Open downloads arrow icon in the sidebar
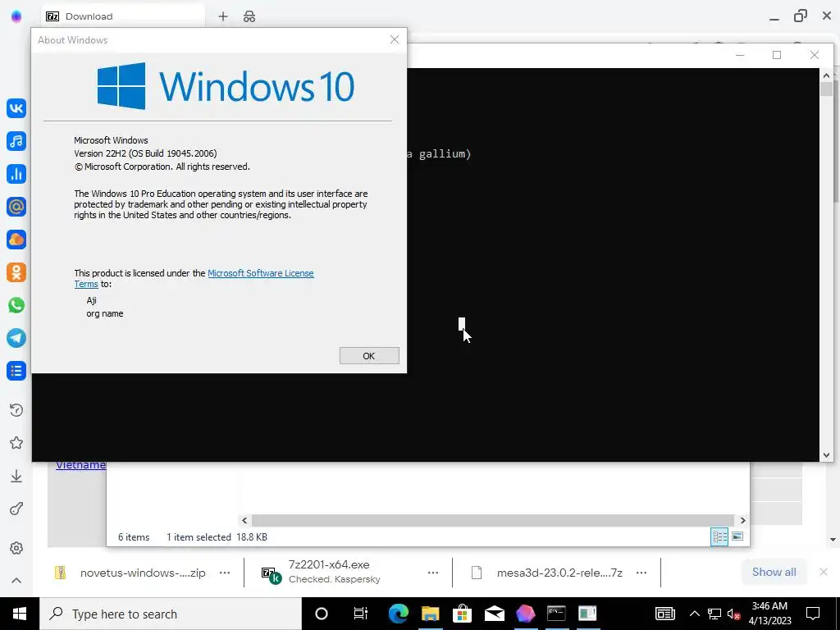Screen dimensions: 840x630 click(16, 477)
